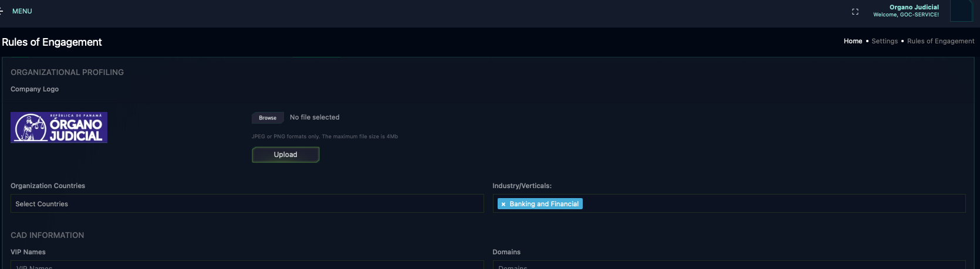
Task: Click the Rules of Engagement page heading
Action: tap(52, 42)
